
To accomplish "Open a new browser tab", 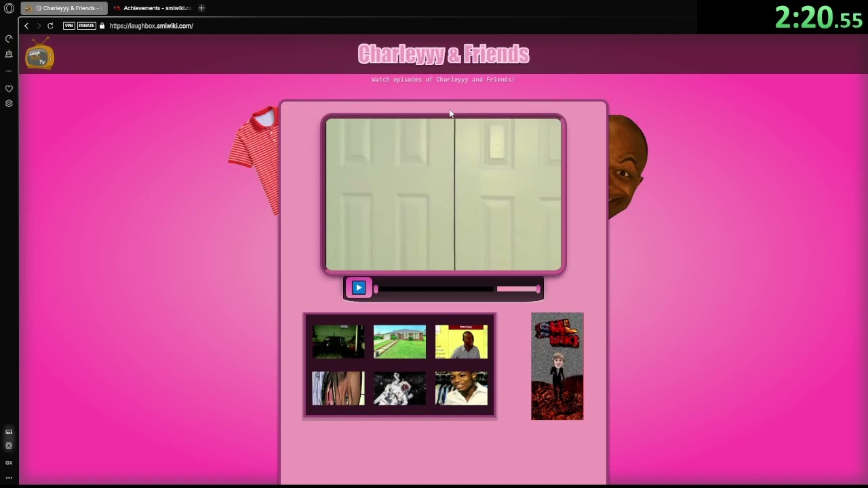I will coord(201,8).
